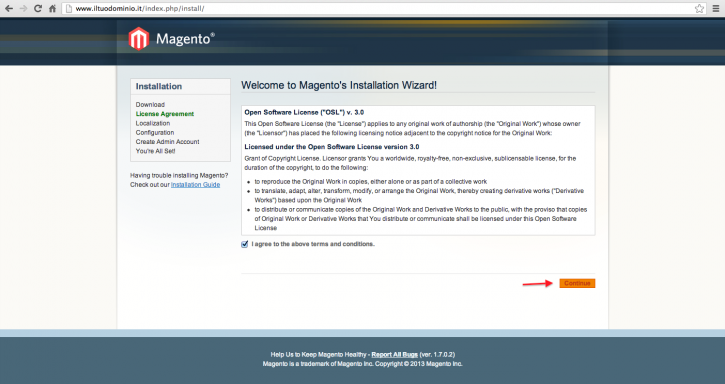Click the Licensed under the Open Software License heading
Viewport: 725px width, 384px height.
[332, 147]
